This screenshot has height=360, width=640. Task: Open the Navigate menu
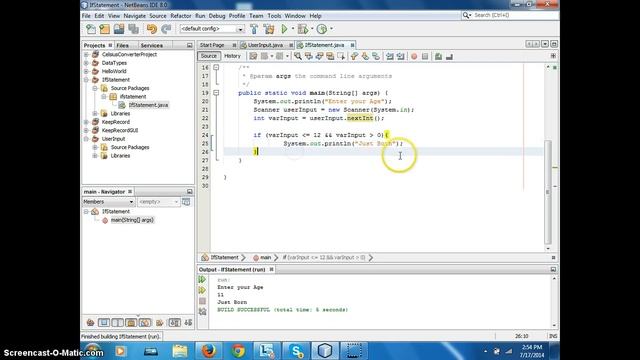[135, 16]
